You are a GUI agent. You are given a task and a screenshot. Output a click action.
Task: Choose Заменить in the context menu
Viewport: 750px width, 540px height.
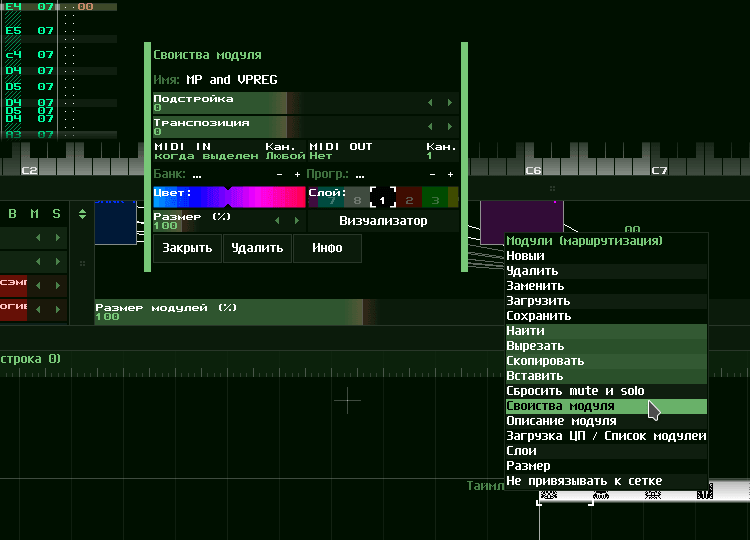[x=607, y=286]
